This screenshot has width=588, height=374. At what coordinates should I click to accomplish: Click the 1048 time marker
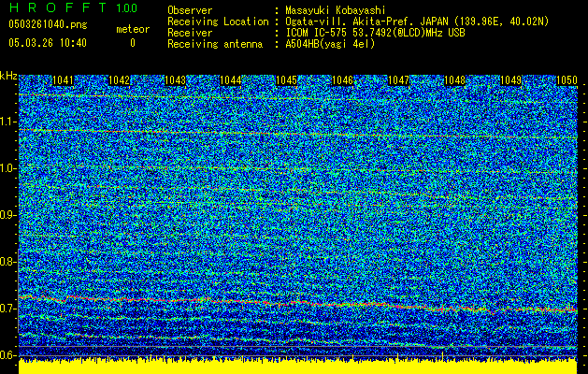point(454,80)
